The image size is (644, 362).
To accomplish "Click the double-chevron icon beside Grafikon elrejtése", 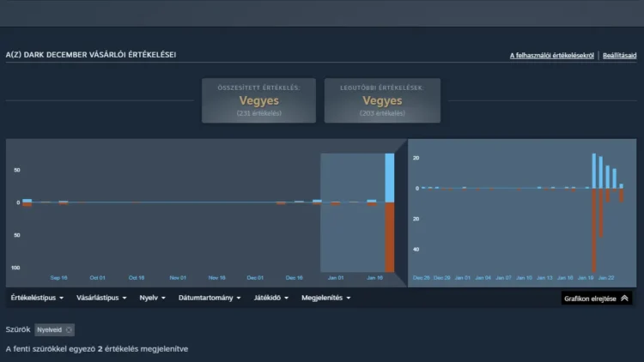I will (x=624, y=299).
